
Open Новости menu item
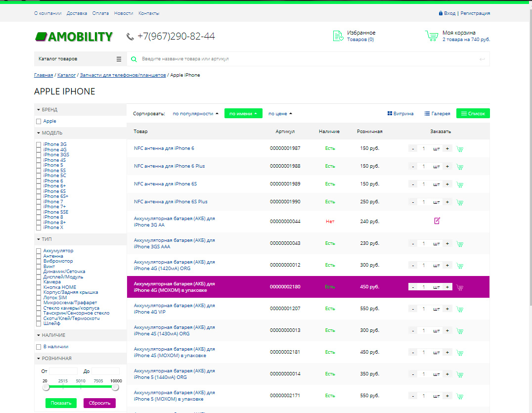pyautogui.click(x=124, y=13)
